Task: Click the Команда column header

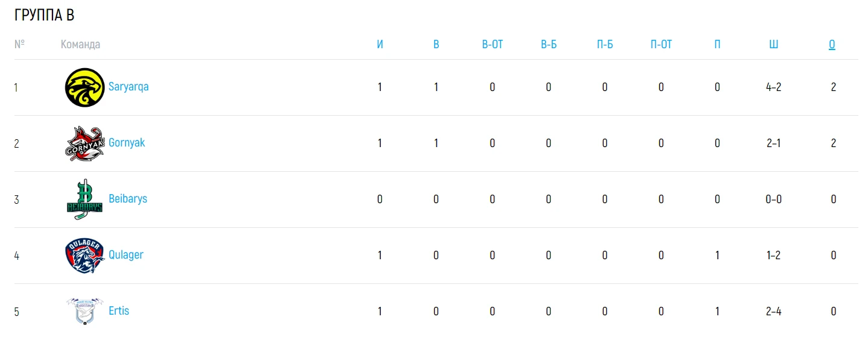Action: click(x=80, y=45)
